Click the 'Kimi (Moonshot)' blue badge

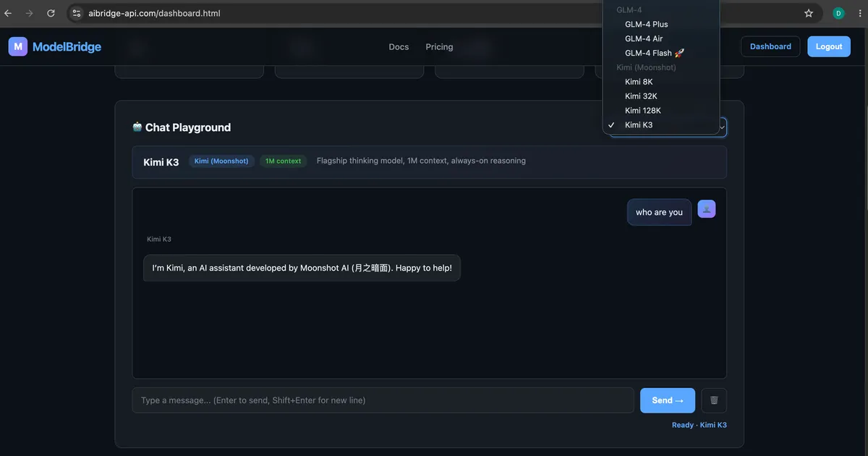tap(221, 161)
